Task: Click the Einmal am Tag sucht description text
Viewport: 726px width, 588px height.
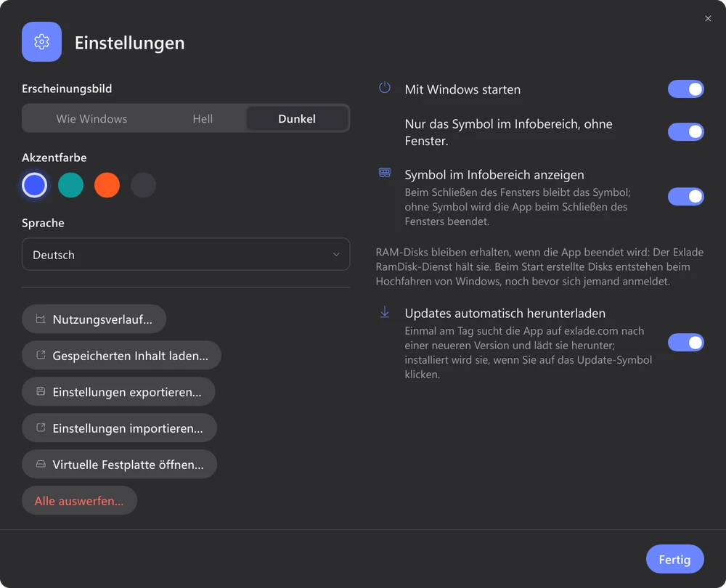Action: pyautogui.click(x=529, y=352)
